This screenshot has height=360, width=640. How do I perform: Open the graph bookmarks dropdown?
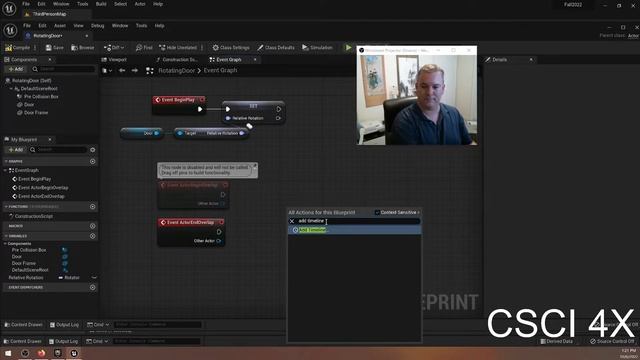pos(107,71)
